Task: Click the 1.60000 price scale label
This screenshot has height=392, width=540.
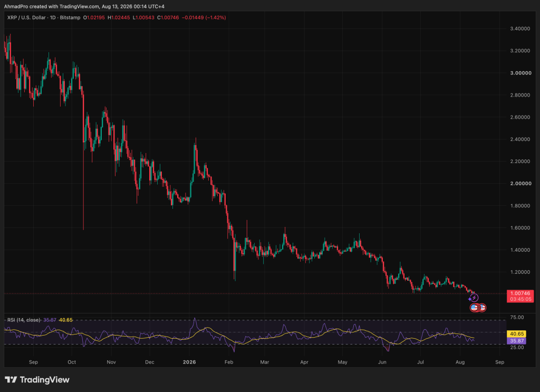Action: click(520, 228)
